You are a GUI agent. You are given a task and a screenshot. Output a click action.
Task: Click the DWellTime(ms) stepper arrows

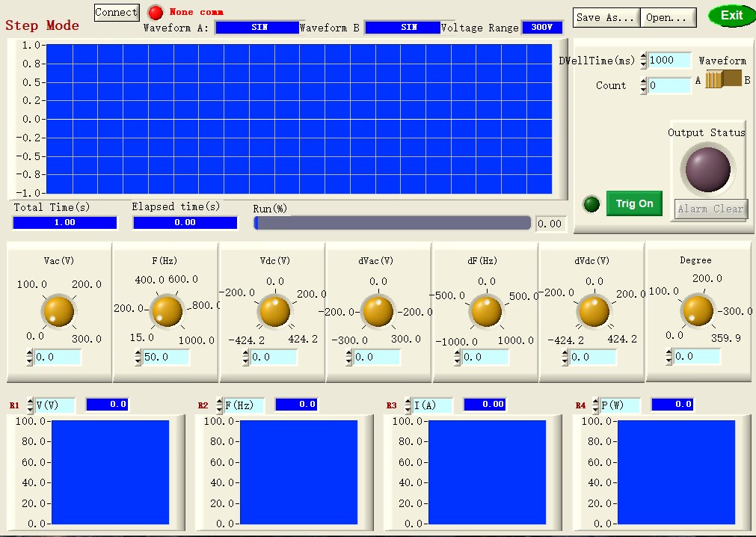[x=644, y=61]
